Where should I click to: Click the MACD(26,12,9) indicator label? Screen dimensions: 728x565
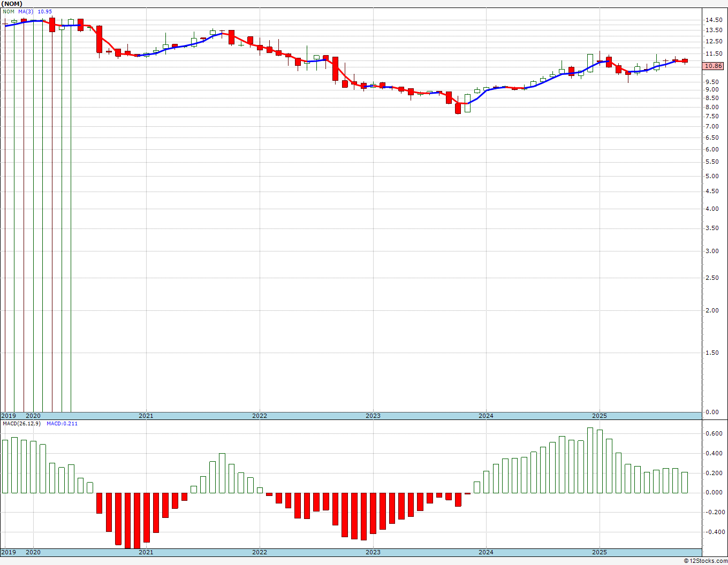click(x=21, y=423)
